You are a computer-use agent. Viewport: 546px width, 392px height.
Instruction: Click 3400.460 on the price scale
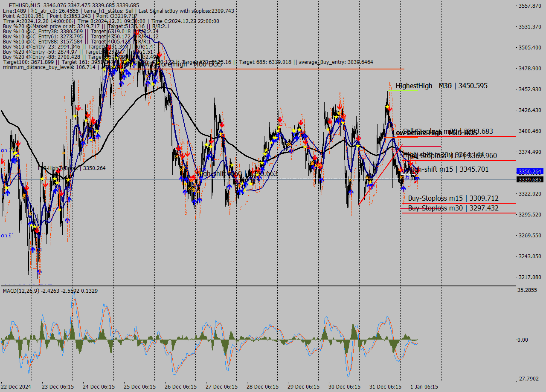point(530,131)
